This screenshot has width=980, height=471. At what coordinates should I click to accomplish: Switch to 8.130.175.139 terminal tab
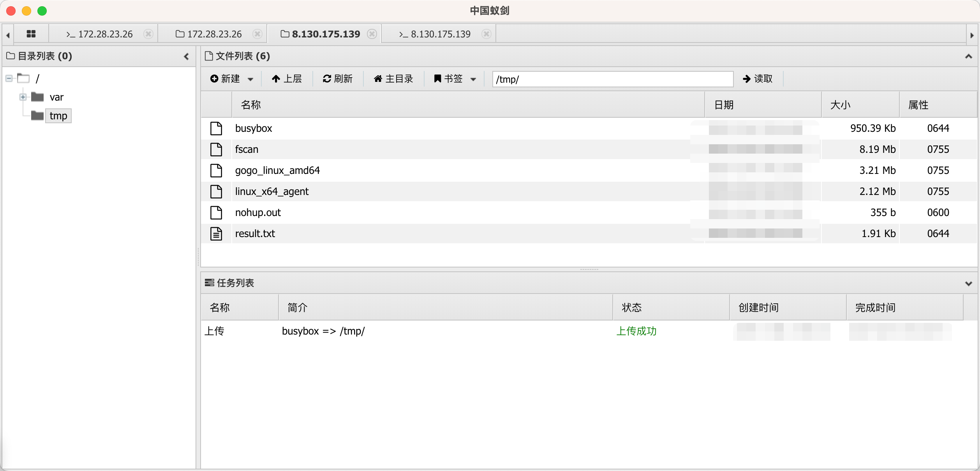tap(435, 34)
